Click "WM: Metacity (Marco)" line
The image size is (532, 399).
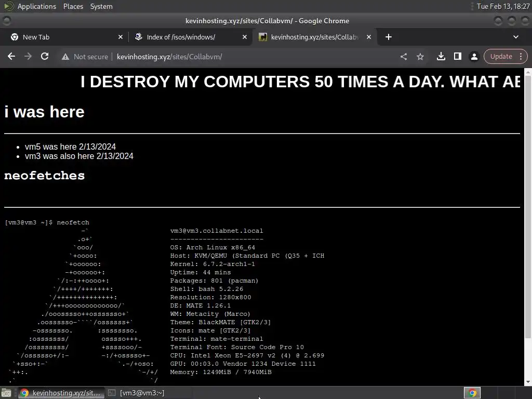point(210,314)
